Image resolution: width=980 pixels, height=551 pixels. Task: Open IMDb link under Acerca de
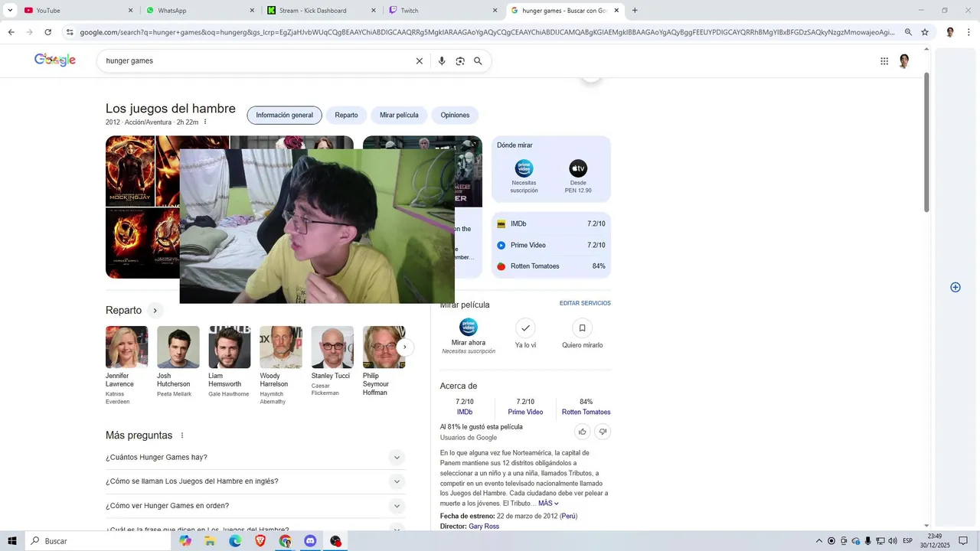(x=465, y=412)
